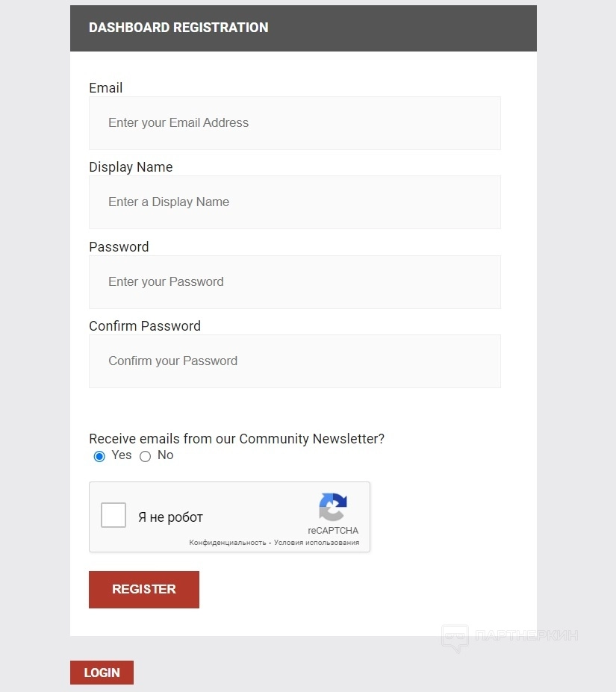This screenshot has width=616, height=692.
Task: Focus the Email address input field
Action: tap(294, 123)
